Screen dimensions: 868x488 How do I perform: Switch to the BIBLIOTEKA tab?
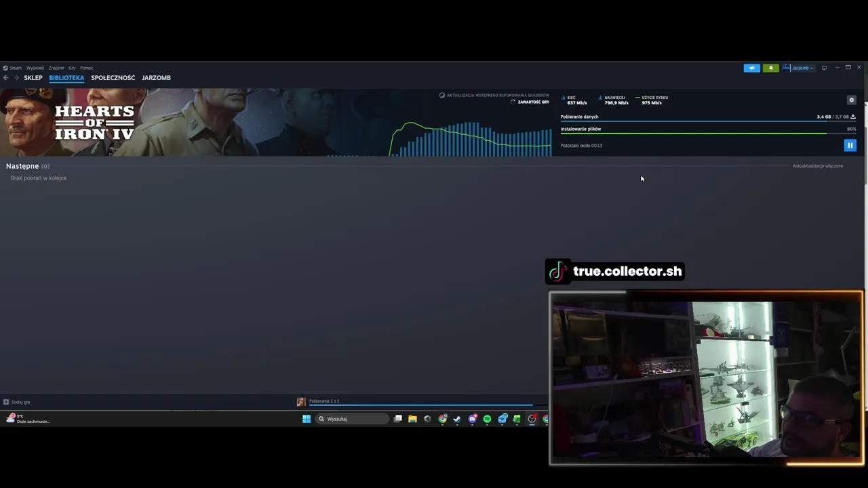tap(66, 78)
